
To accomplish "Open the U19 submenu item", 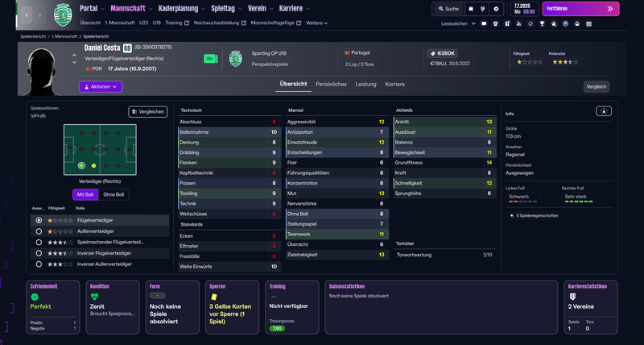I will [156, 23].
